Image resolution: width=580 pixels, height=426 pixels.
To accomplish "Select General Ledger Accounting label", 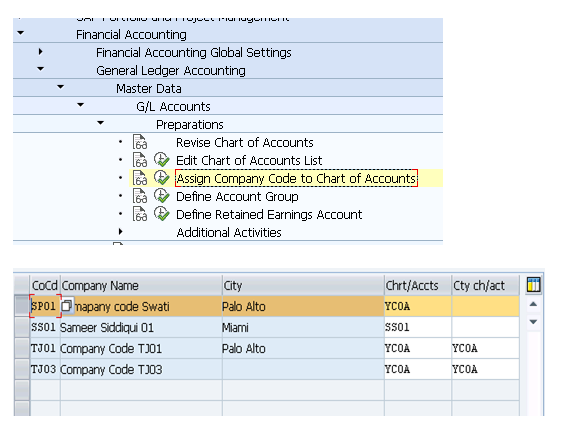I will pyautogui.click(x=171, y=71).
